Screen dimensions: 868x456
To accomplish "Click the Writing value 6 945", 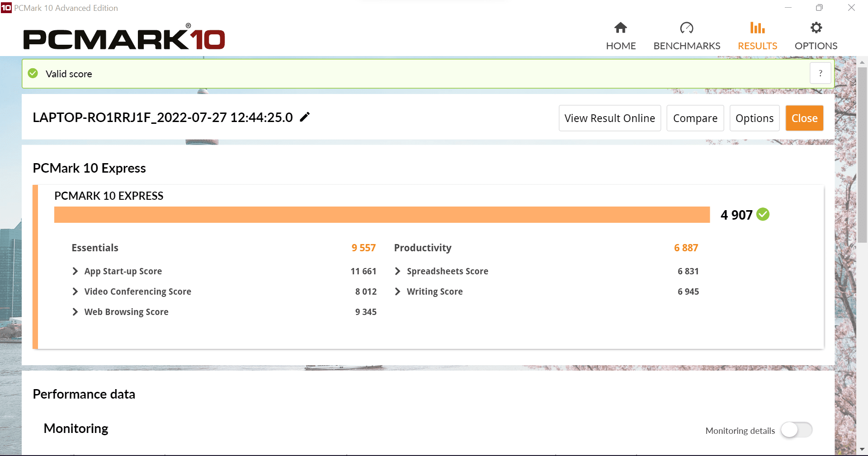I will pyautogui.click(x=688, y=291).
